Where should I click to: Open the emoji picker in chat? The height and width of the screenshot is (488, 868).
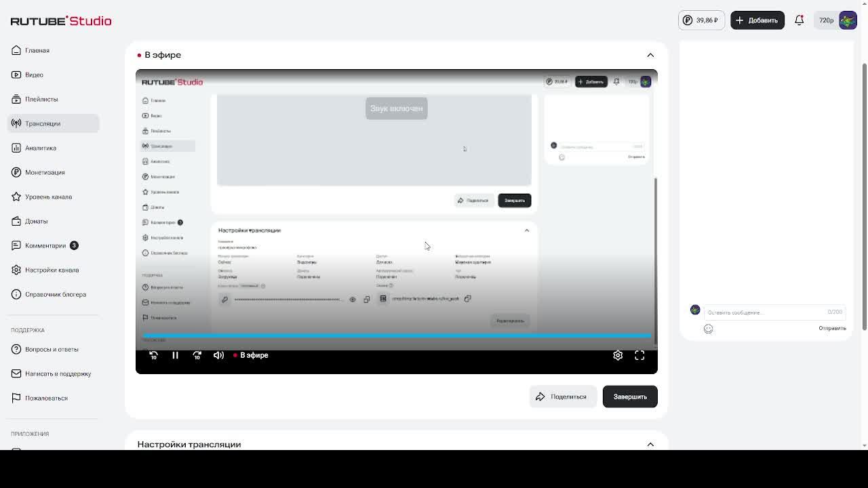[x=708, y=329]
